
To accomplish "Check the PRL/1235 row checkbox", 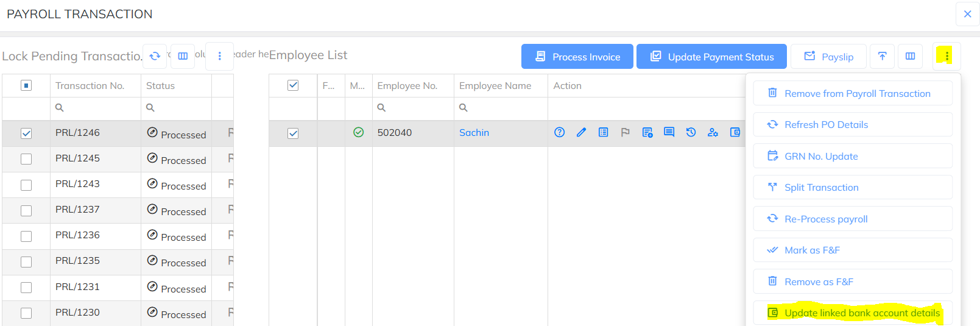I will click(x=26, y=261).
